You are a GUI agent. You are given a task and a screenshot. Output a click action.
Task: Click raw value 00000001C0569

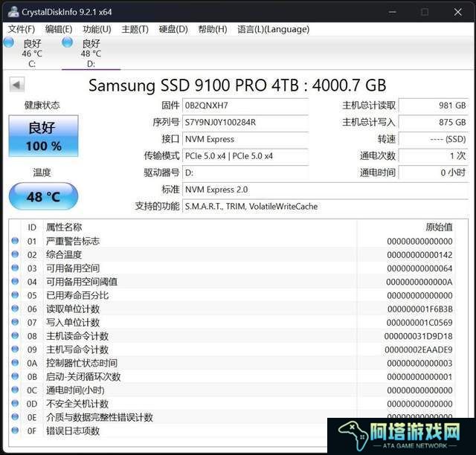[x=419, y=323]
